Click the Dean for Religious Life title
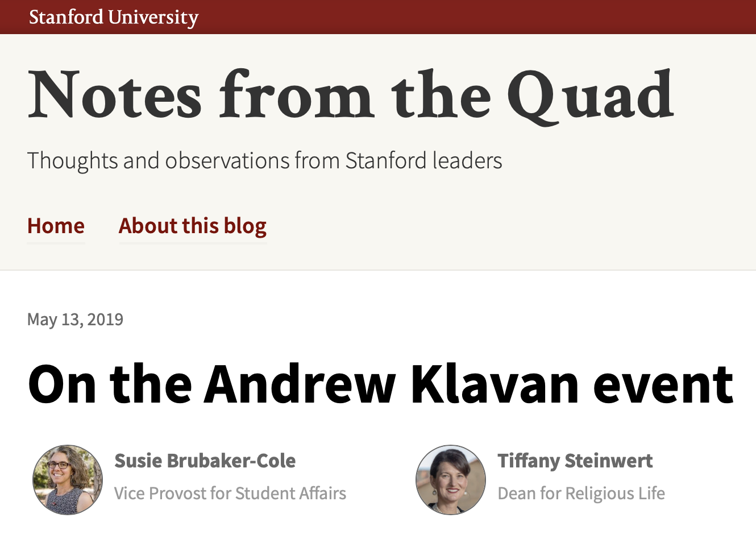 tap(581, 493)
